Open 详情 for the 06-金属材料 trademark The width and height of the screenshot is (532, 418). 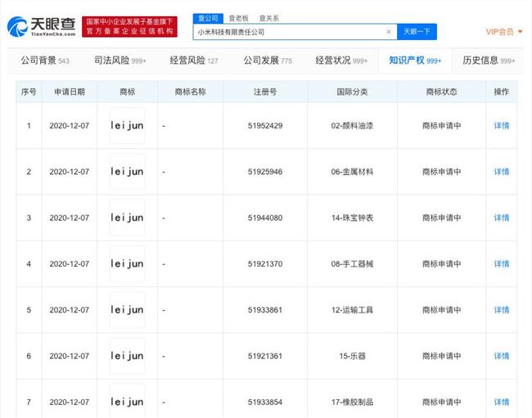point(502,172)
